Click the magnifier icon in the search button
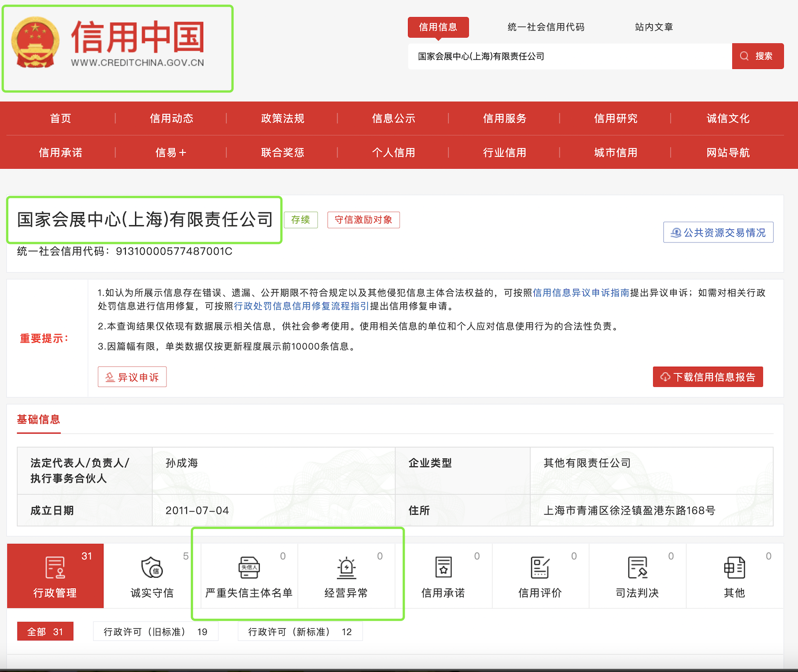This screenshot has width=798, height=672. tap(744, 56)
